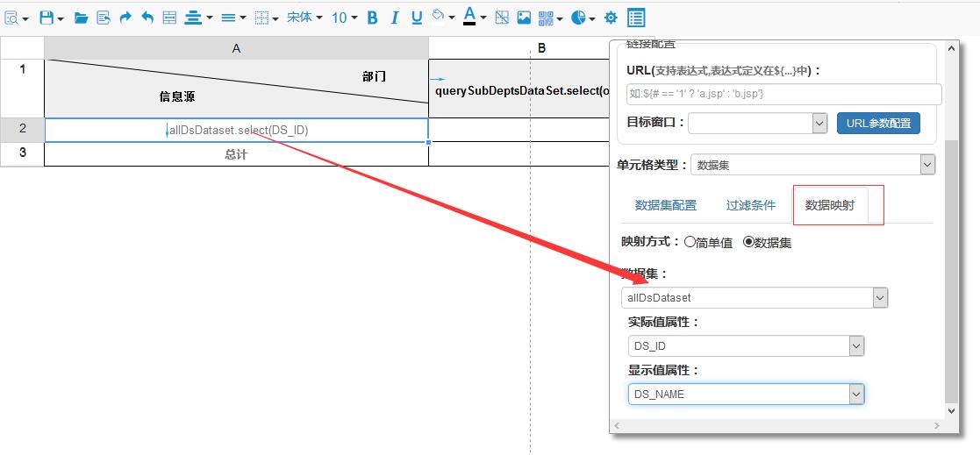Select the 简单值 mapping radio button
This screenshot has height=455, width=980.
(690, 242)
